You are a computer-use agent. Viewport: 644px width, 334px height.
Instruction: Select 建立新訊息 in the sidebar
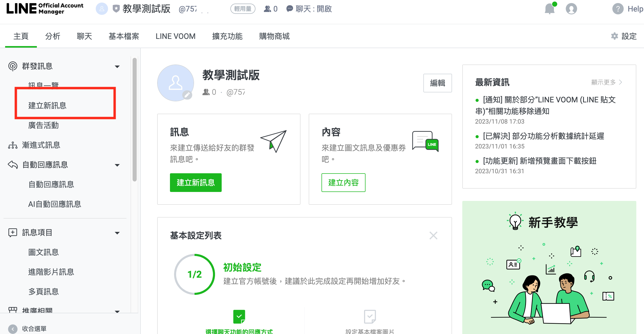tap(47, 105)
